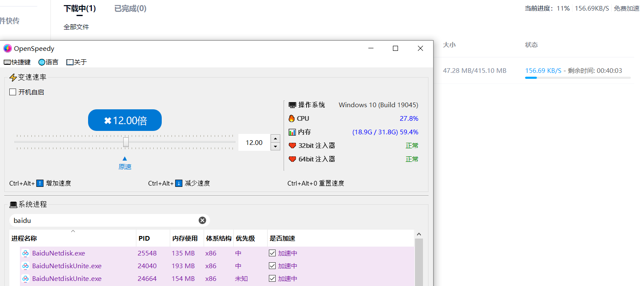Image resolution: width=644 pixels, height=286 pixels.
Task: Click the 原速 original speed marker
Action: click(125, 163)
